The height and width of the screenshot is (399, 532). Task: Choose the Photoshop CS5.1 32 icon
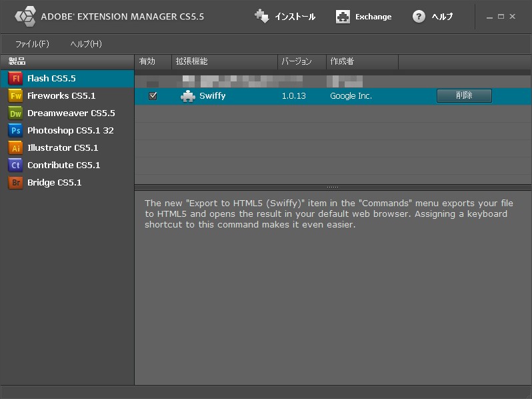(x=15, y=131)
